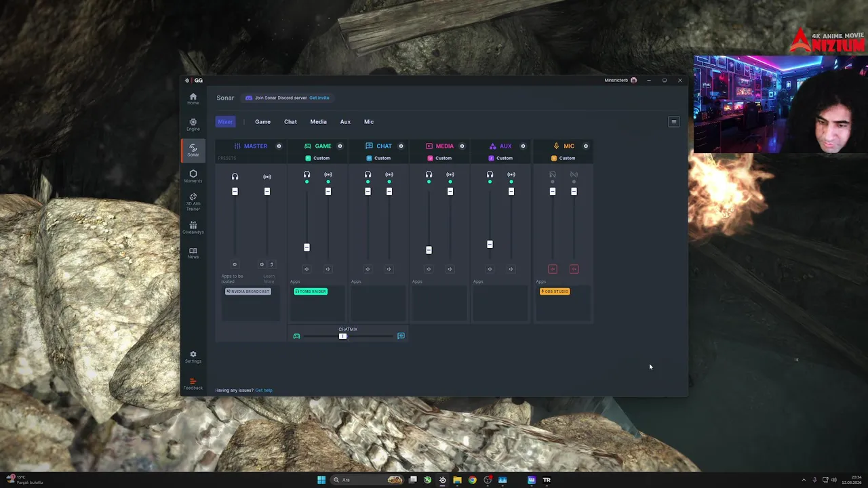
Task: Open MIC Custom preset dropdown
Action: click(563, 158)
